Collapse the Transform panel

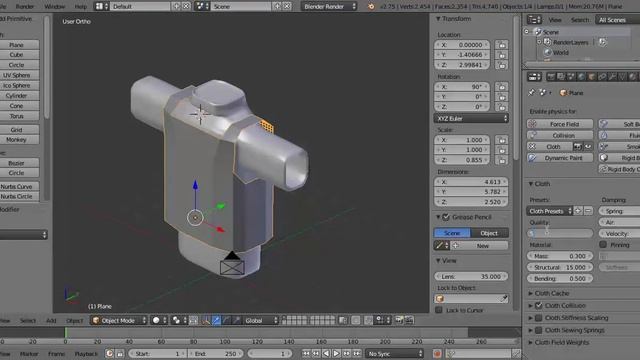tap(438, 19)
